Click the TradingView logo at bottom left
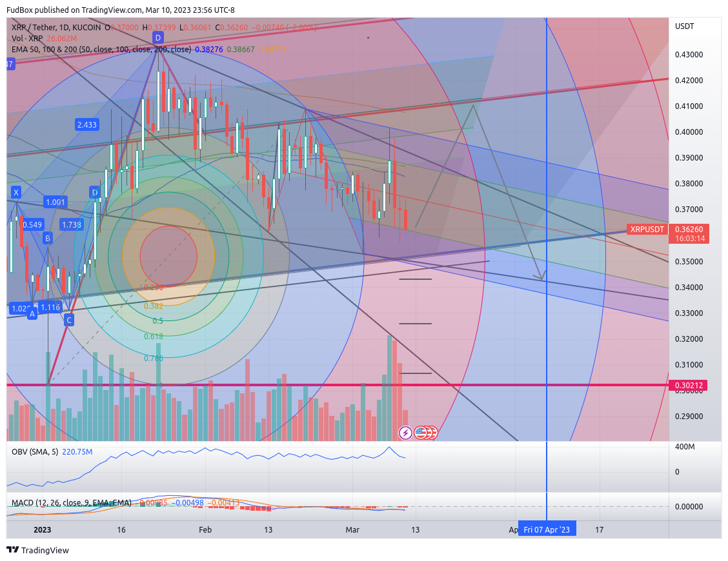The height and width of the screenshot is (561, 728). [37, 550]
